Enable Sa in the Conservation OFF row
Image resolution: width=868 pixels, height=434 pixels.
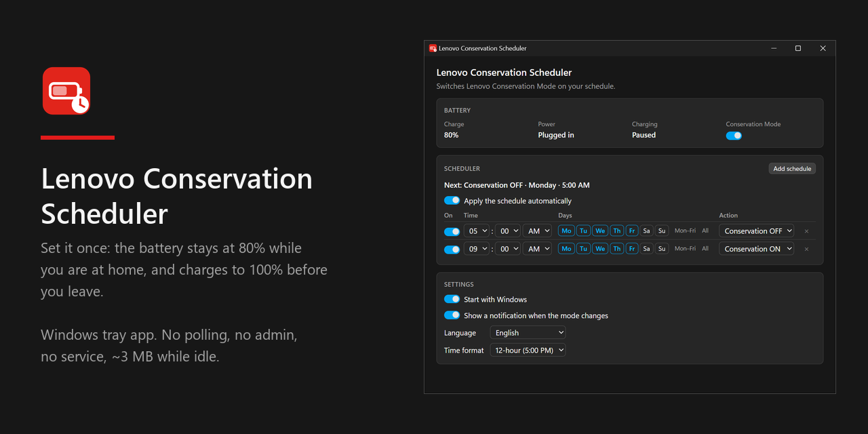click(646, 231)
